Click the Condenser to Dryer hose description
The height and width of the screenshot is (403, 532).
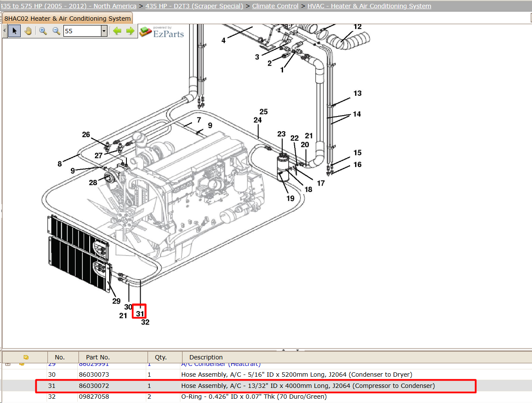tap(296, 375)
